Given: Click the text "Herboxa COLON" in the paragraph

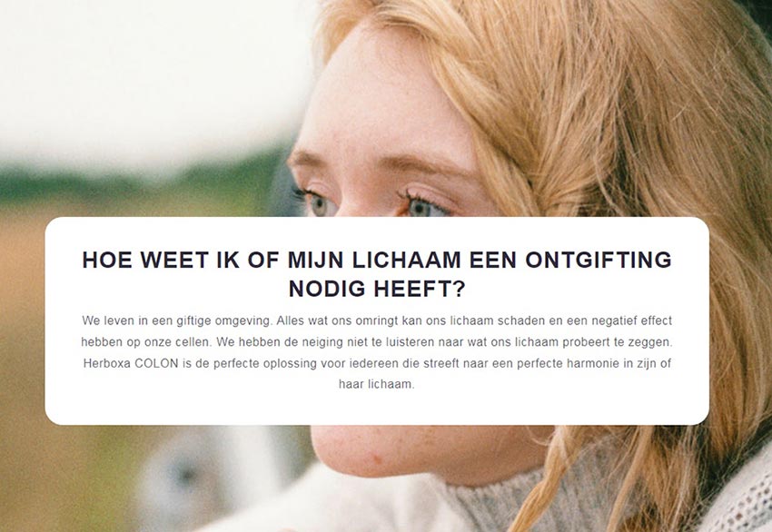Looking at the screenshot, I should 131,364.
